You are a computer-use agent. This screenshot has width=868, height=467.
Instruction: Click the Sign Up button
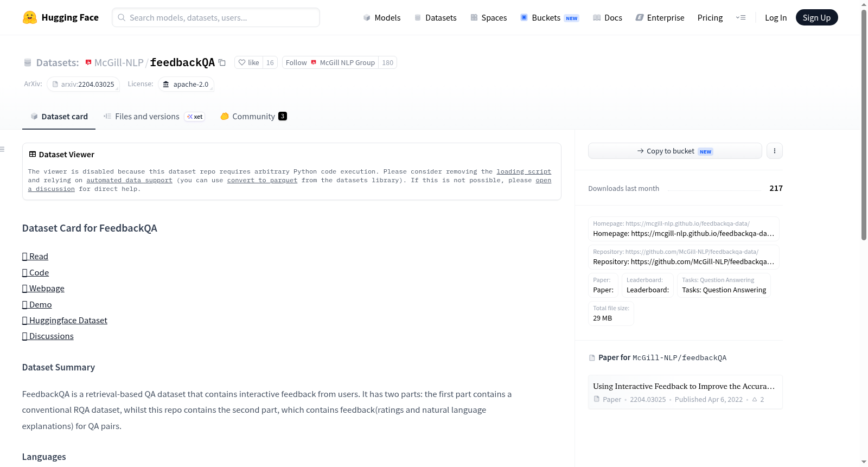pos(816,17)
